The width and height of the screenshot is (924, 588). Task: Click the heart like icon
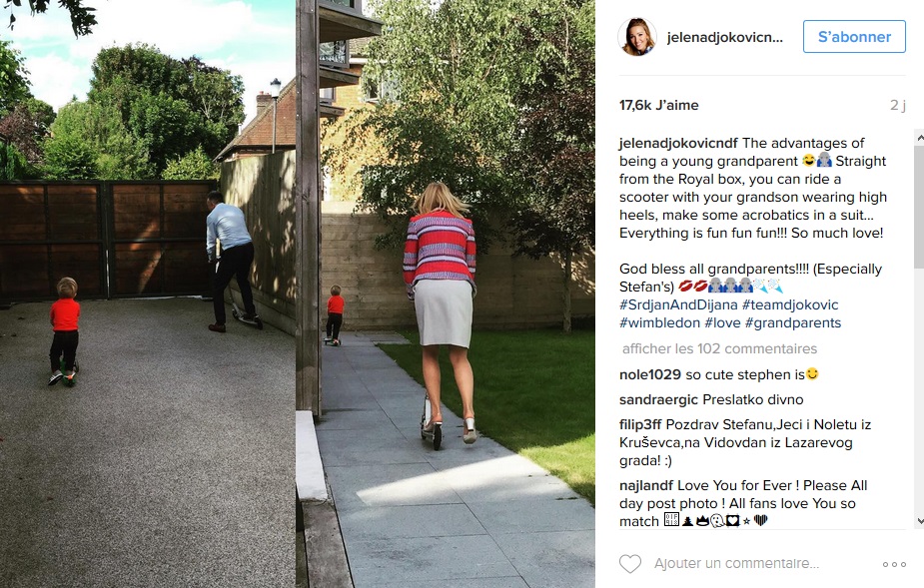click(630, 564)
